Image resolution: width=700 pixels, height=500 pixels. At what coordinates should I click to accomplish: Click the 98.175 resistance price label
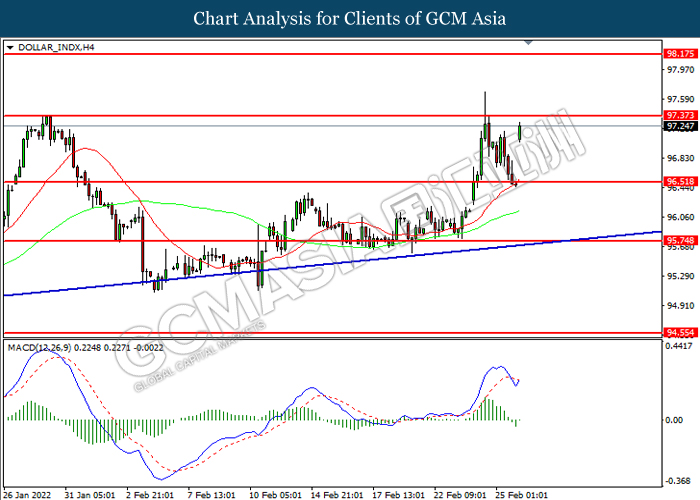point(680,54)
